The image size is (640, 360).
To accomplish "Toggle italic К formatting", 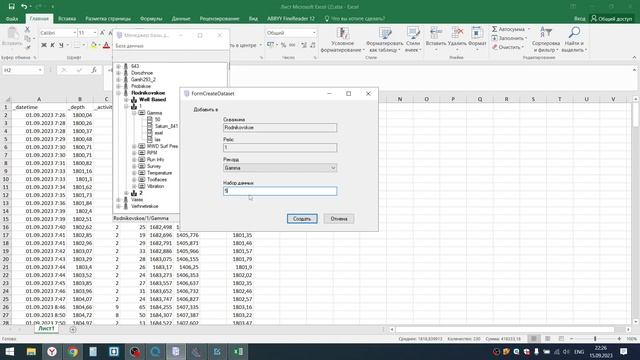I will [x=52, y=45].
